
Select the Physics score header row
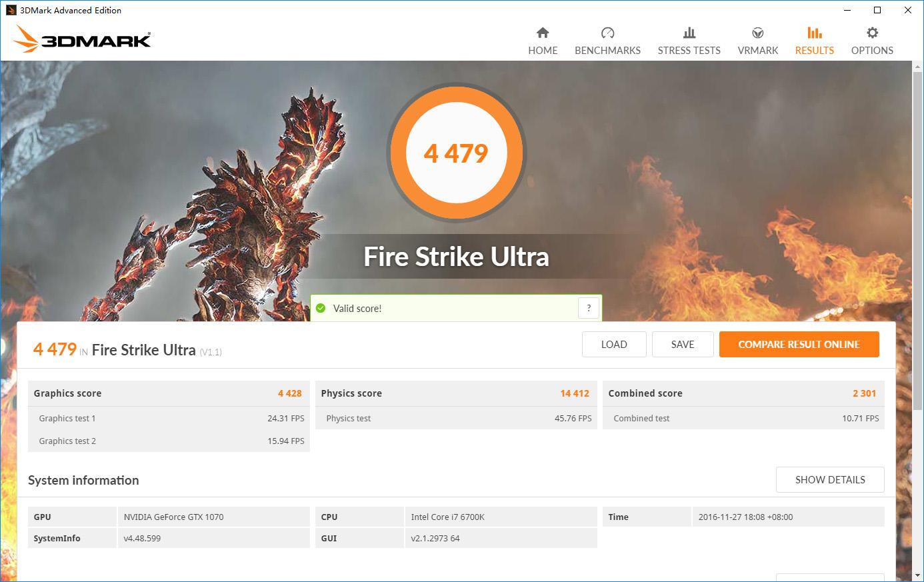tap(455, 393)
